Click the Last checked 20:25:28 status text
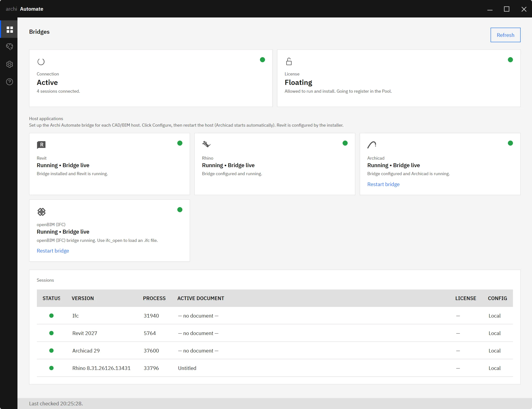 pyautogui.click(x=56, y=404)
